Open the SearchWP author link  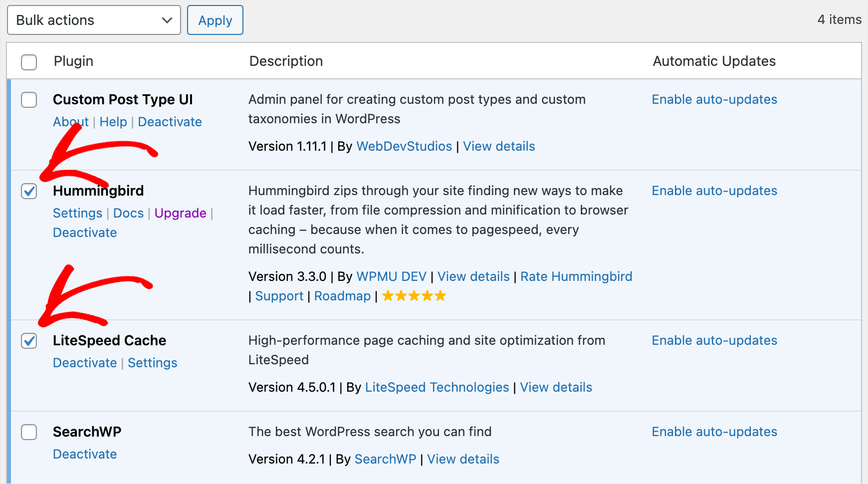(x=385, y=459)
